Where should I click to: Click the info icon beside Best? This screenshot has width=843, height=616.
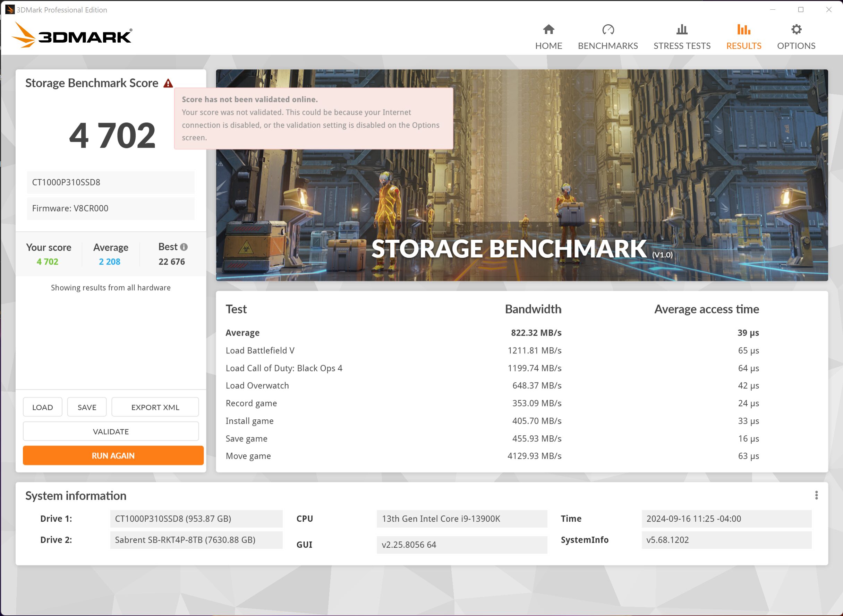click(x=184, y=247)
